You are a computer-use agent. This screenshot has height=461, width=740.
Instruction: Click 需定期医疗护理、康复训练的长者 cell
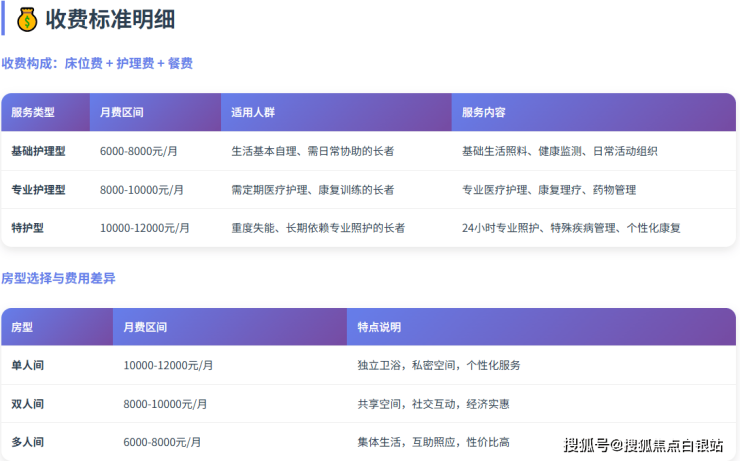312,189
